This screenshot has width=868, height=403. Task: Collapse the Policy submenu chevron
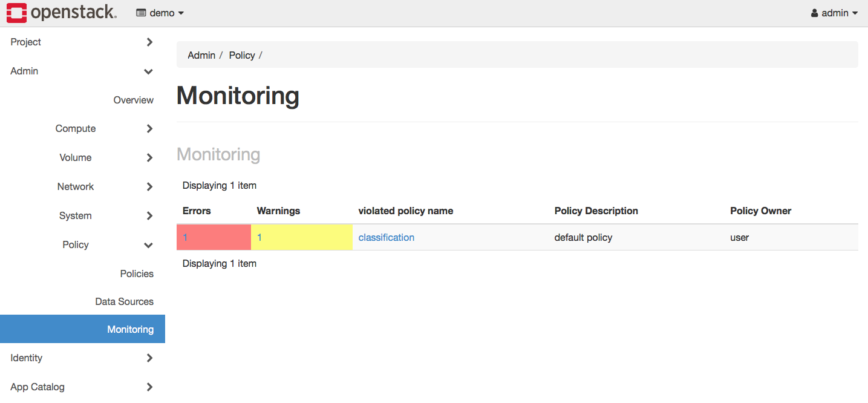(148, 246)
